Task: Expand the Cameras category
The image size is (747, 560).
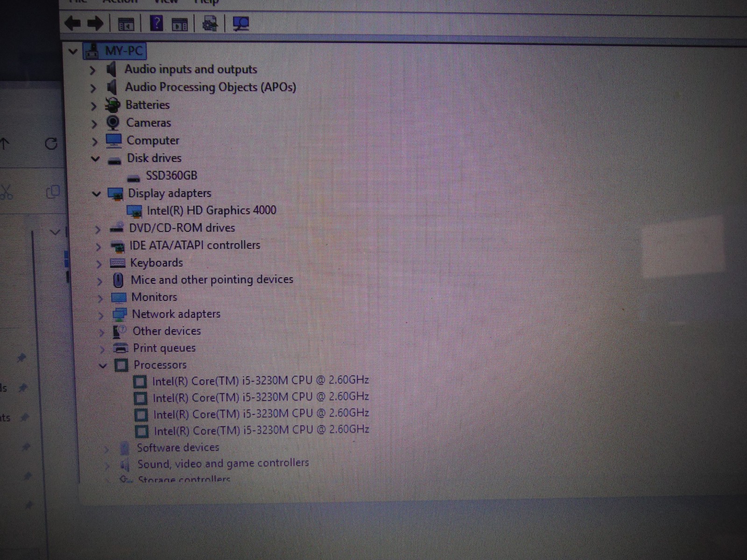Action: (x=94, y=124)
